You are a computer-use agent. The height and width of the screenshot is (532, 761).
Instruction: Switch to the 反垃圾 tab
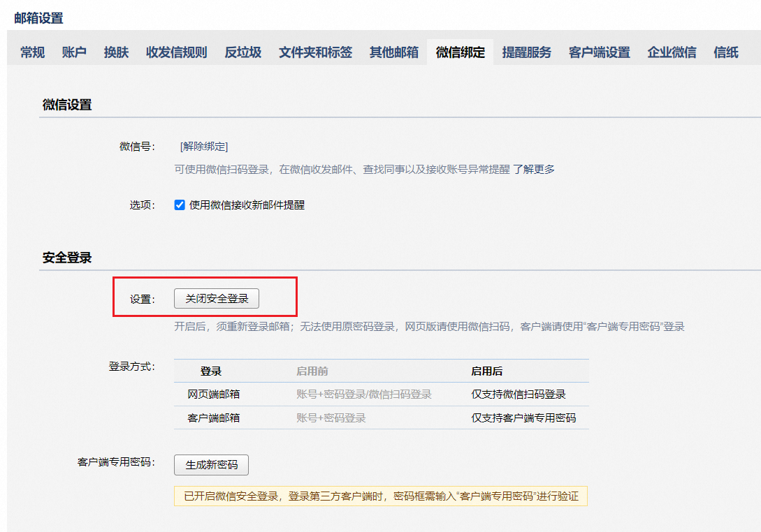[243, 51]
